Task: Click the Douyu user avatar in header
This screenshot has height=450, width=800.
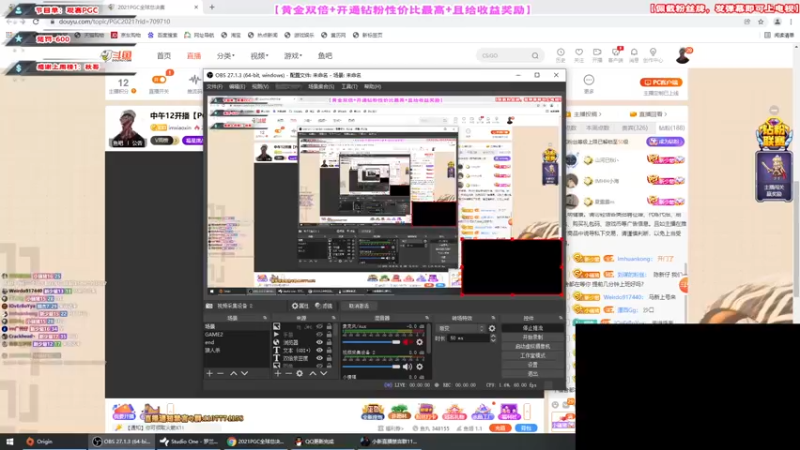Action: coord(683,56)
